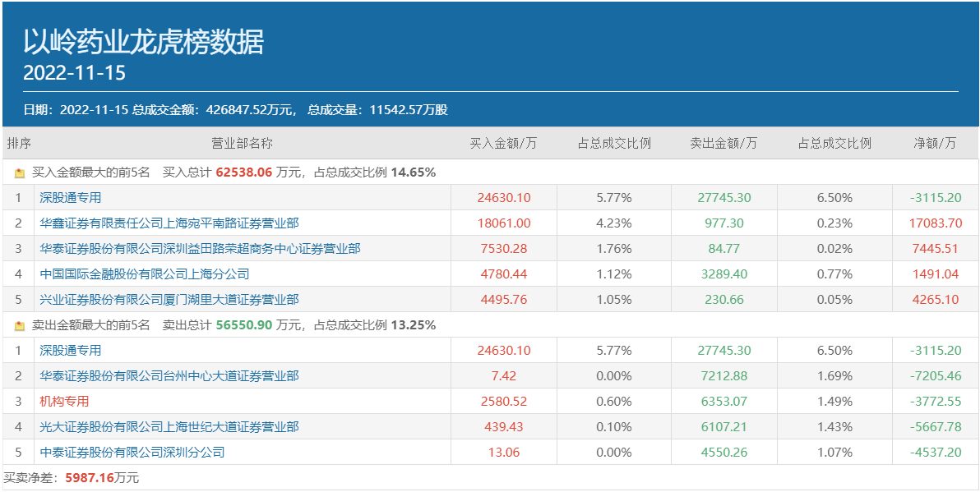This screenshot has height=492, width=980.
Task: Open 兴业证券厦门湖里大道证券营业部 link
Action: tap(169, 300)
